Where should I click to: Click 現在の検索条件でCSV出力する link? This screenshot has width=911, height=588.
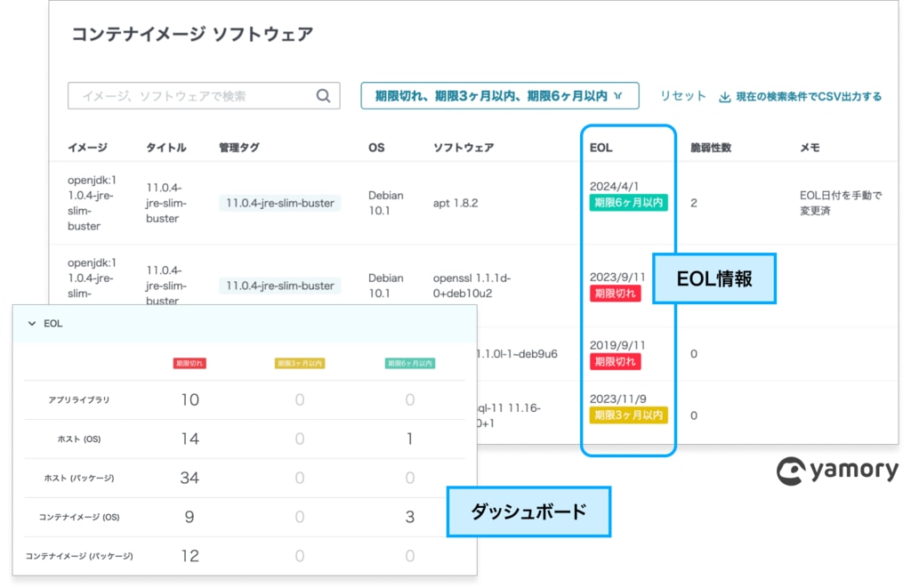point(808,97)
